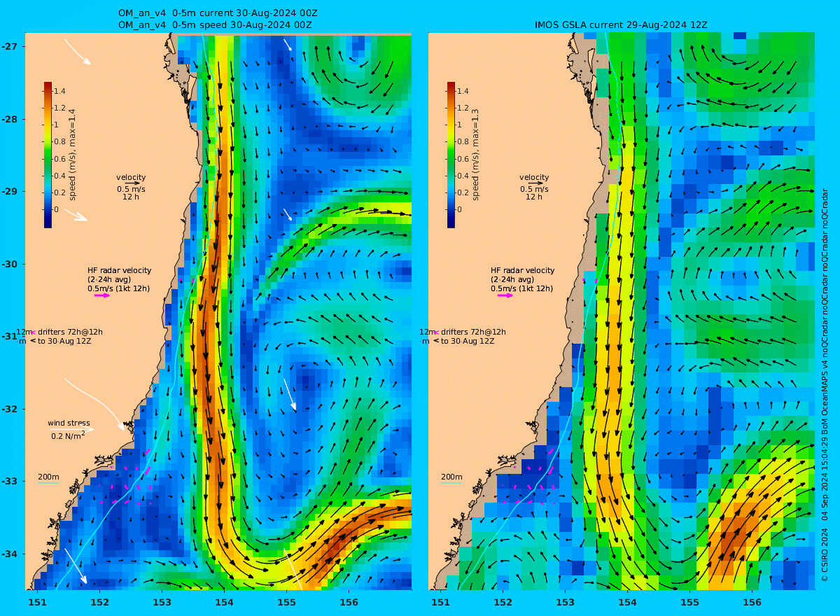Click the right magenta HF radar velocity arrow
The image size is (840, 616).
coord(505,295)
